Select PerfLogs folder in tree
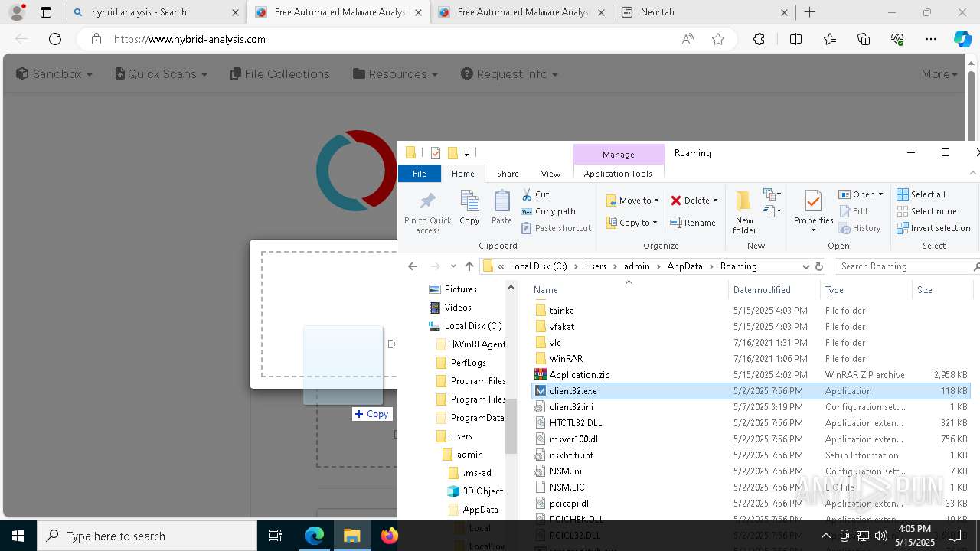Image resolution: width=980 pixels, height=551 pixels. coord(468,363)
